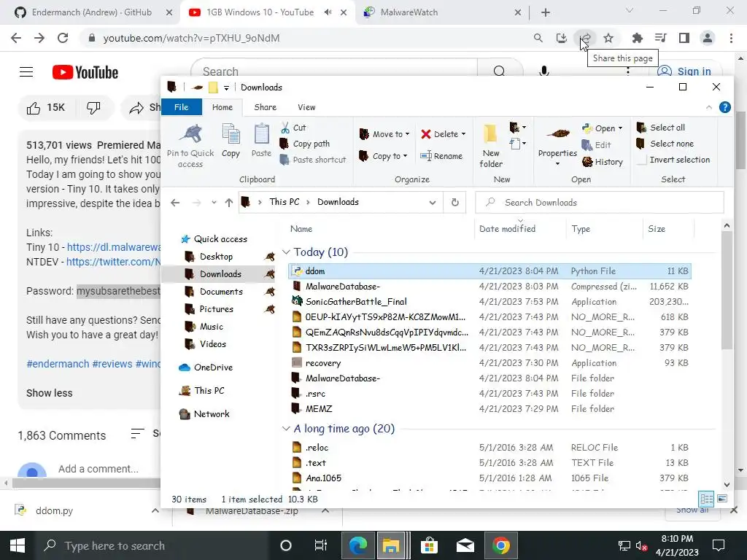Click the dl.malwarewatch Tiny 10 link

click(x=113, y=247)
